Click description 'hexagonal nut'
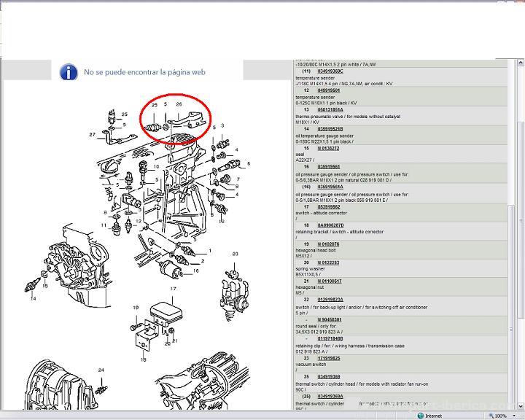The height and width of the screenshot is (420, 525). 309,287
